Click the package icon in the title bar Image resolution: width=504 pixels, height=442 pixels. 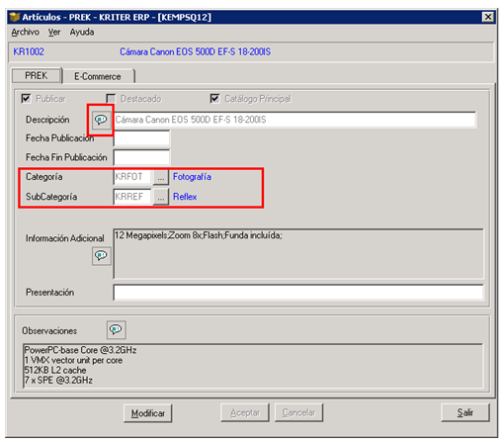point(15,17)
